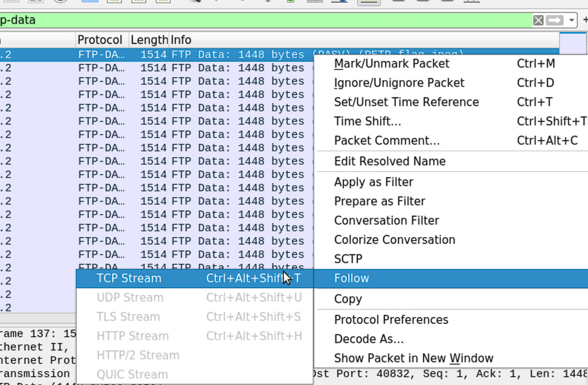Screen dimensions: 588x385
Task: Click the packet list minimap scrollbar
Action: point(573,43)
